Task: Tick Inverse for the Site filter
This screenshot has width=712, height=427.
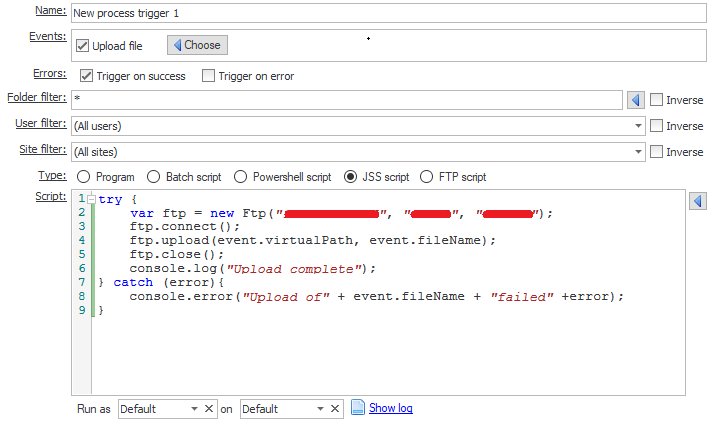Action: click(657, 152)
